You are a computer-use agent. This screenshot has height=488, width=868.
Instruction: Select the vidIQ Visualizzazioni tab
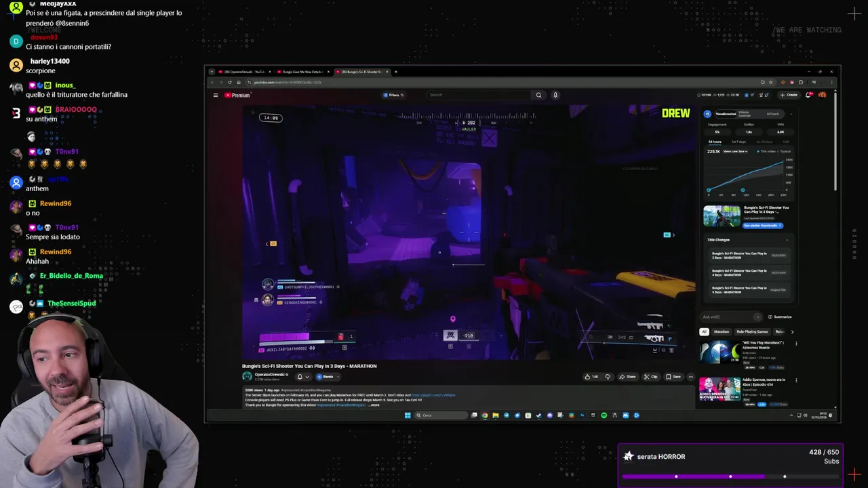(x=726, y=114)
